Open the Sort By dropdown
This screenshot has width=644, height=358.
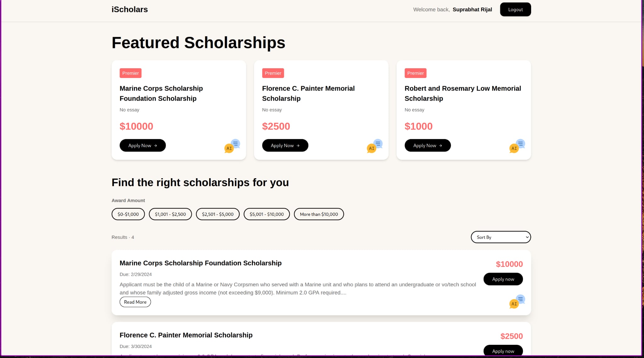[x=501, y=237]
